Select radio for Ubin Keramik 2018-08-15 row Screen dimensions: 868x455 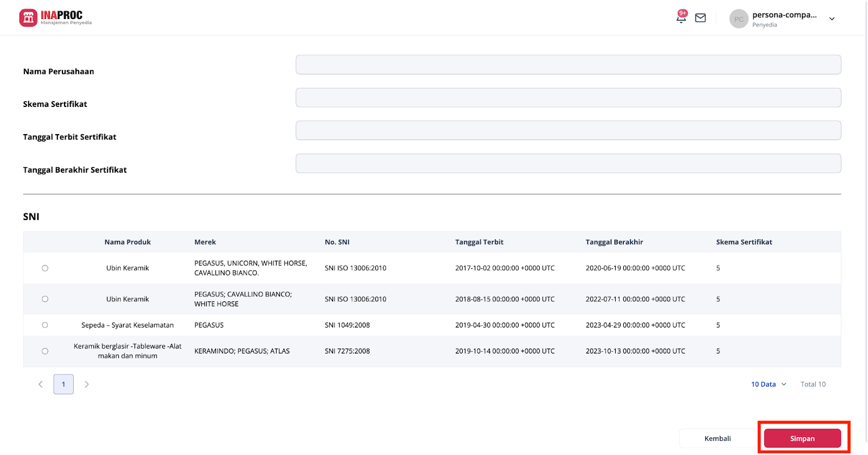tap(45, 299)
